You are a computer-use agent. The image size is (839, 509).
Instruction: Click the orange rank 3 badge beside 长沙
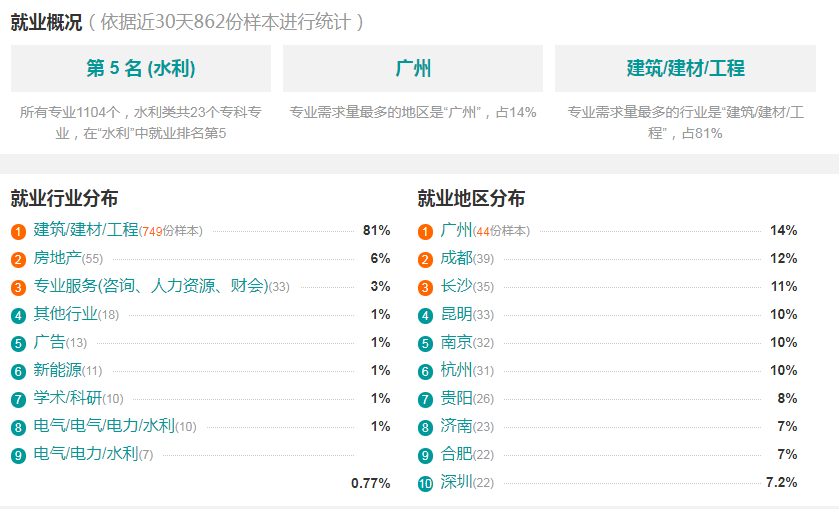tap(425, 287)
